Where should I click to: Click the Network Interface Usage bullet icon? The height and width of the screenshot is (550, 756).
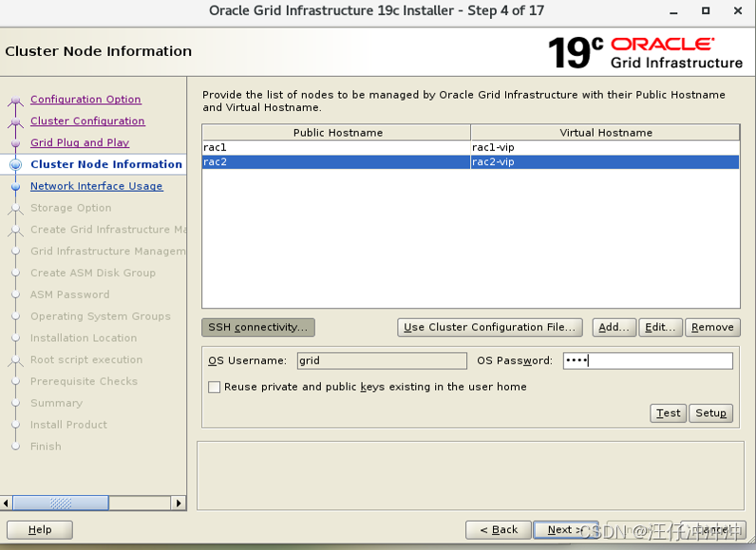tap(15, 186)
